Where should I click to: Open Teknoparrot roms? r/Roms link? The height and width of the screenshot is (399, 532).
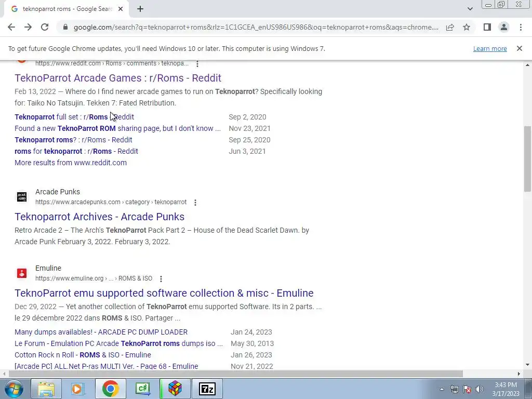[x=73, y=140]
